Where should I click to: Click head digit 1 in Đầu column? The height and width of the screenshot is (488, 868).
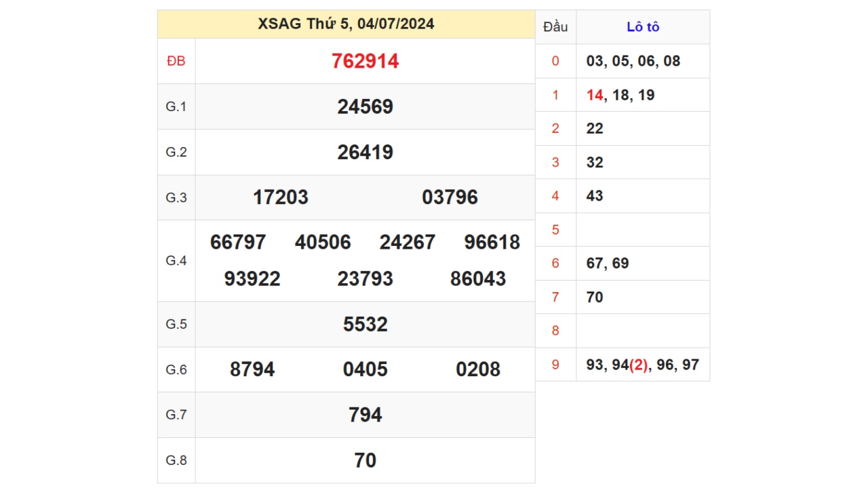(x=555, y=95)
